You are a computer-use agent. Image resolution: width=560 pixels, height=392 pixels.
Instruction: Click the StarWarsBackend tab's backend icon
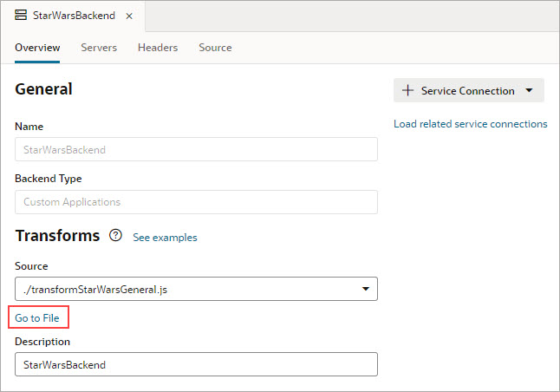21,16
